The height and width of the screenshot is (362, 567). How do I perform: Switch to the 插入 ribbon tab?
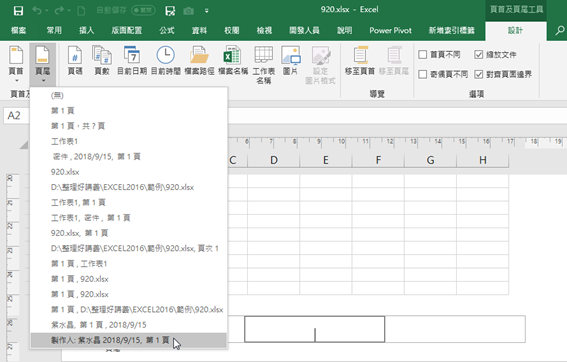click(86, 30)
